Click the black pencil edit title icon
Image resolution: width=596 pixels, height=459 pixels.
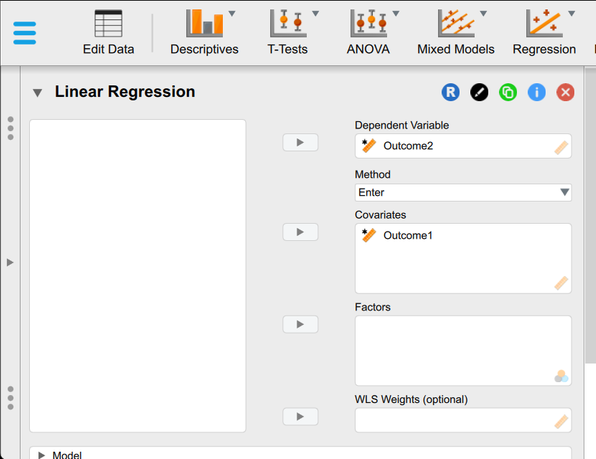(479, 92)
